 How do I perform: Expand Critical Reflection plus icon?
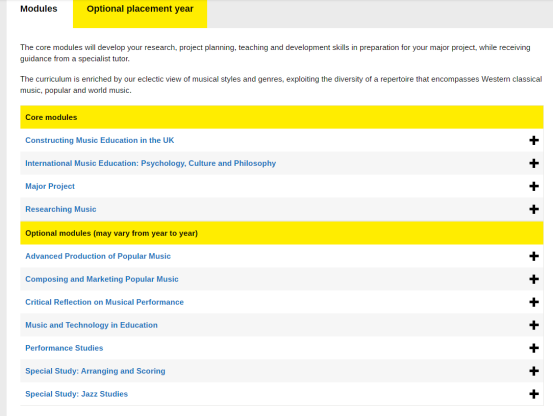[x=534, y=302]
